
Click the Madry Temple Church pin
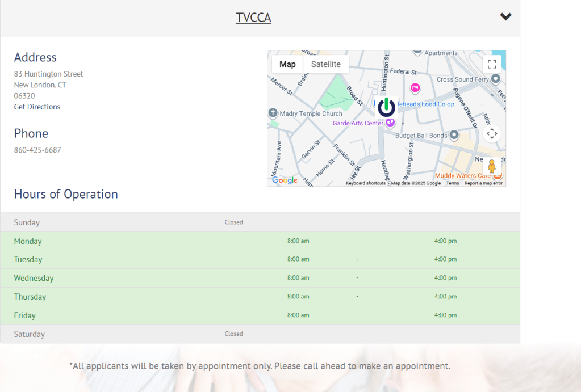273,113
